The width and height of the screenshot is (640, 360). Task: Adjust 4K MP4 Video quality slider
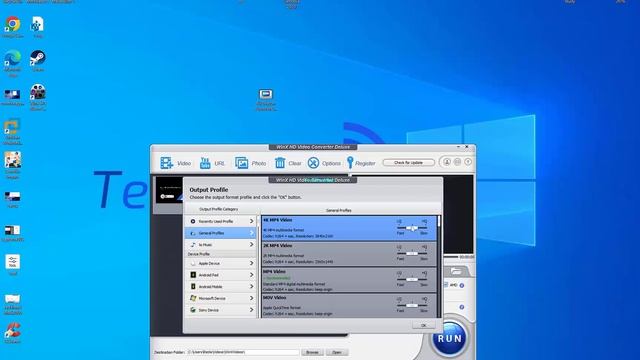[412, 228]
